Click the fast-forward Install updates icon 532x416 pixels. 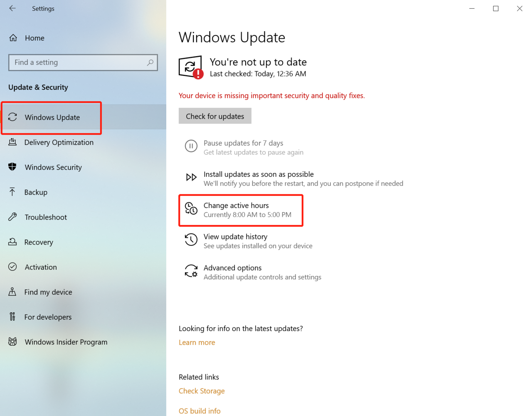[x=191, y=178]
